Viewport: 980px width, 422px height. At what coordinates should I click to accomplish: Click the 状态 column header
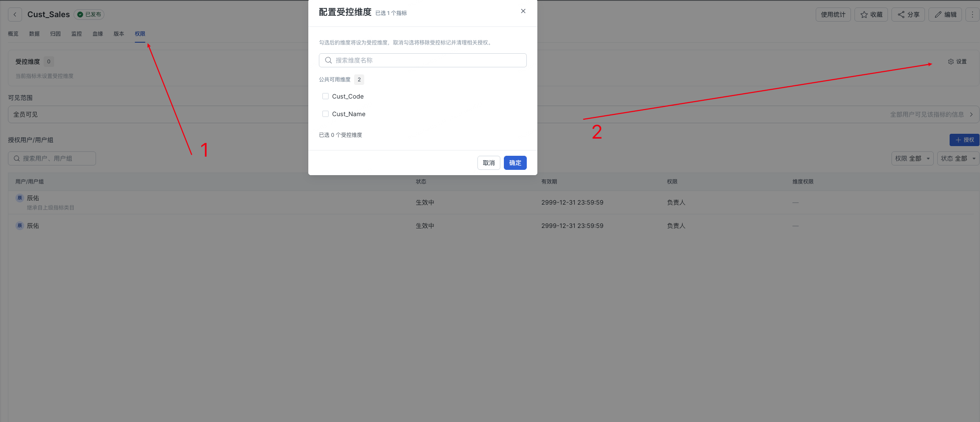click(421, 182)
